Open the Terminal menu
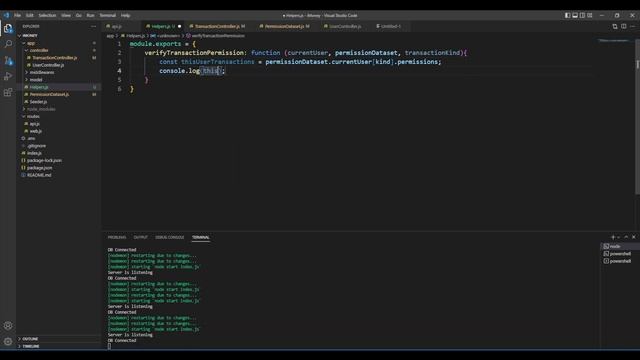The image size is (640, 360). coord(108,15)
